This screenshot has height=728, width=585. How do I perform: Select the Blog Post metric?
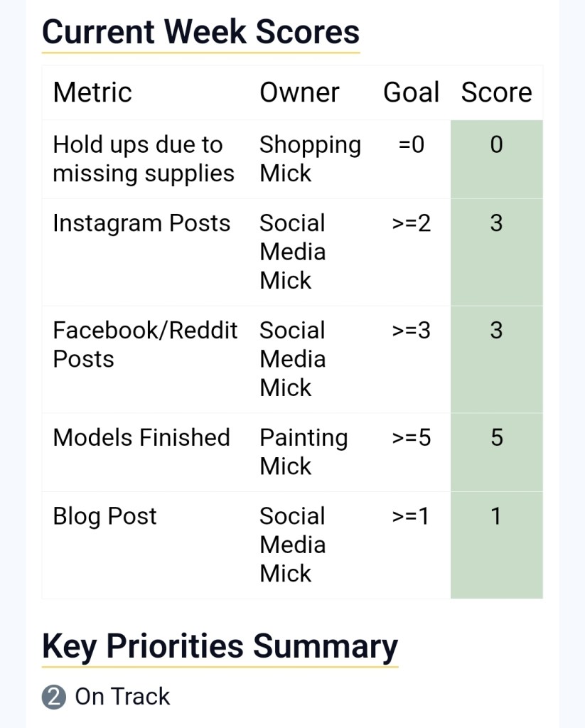[104, 516]
